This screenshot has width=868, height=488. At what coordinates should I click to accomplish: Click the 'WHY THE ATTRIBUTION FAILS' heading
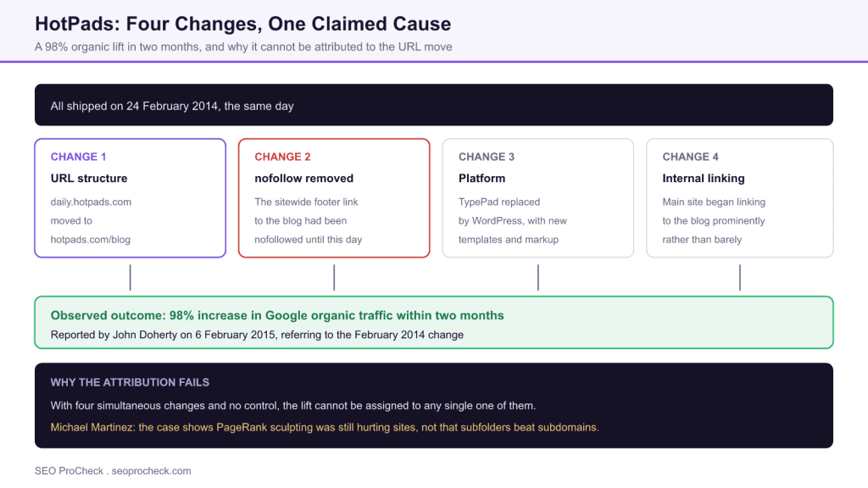(130, 382)
